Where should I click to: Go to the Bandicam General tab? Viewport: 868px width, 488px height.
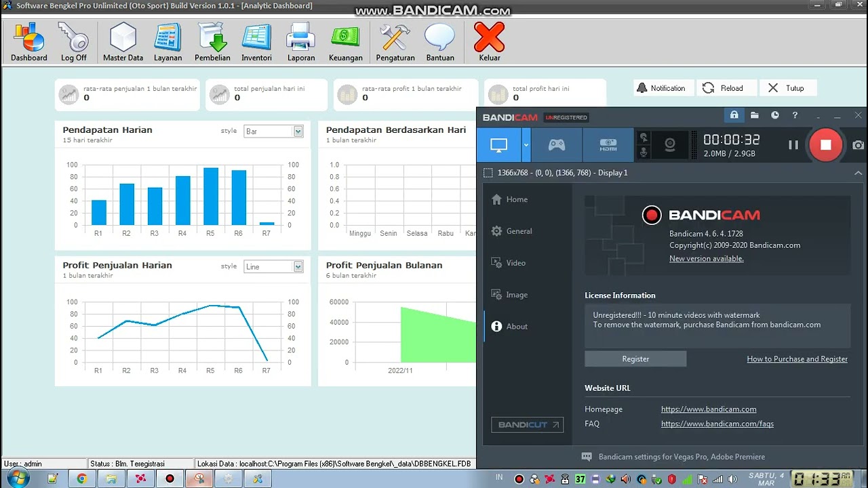tap(511, 231)
